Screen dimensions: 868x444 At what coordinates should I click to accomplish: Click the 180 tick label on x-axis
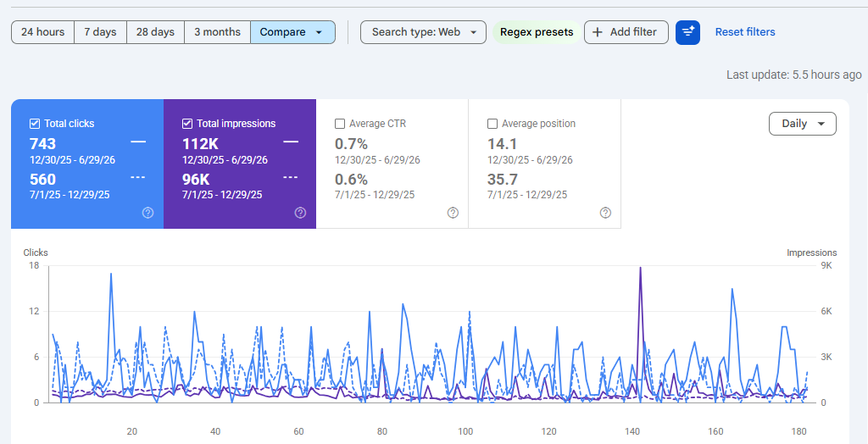[x=799, y=432]
